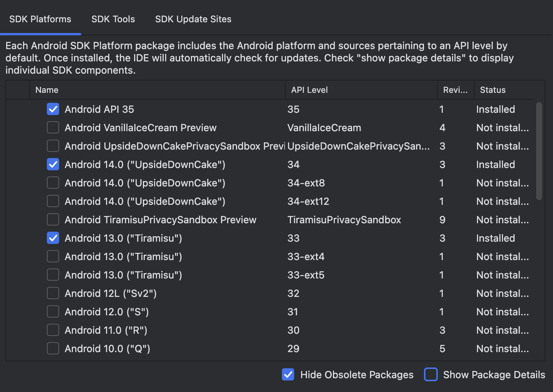Check the 33-ext5 row checkbox

click(53, 275)
